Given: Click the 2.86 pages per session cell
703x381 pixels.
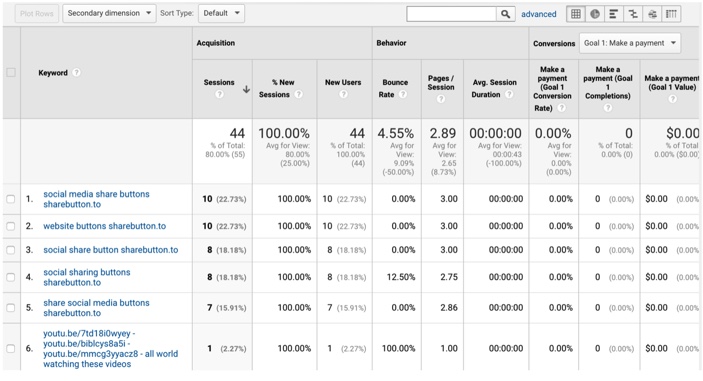Looking at the screenshot, I should 449,308.
